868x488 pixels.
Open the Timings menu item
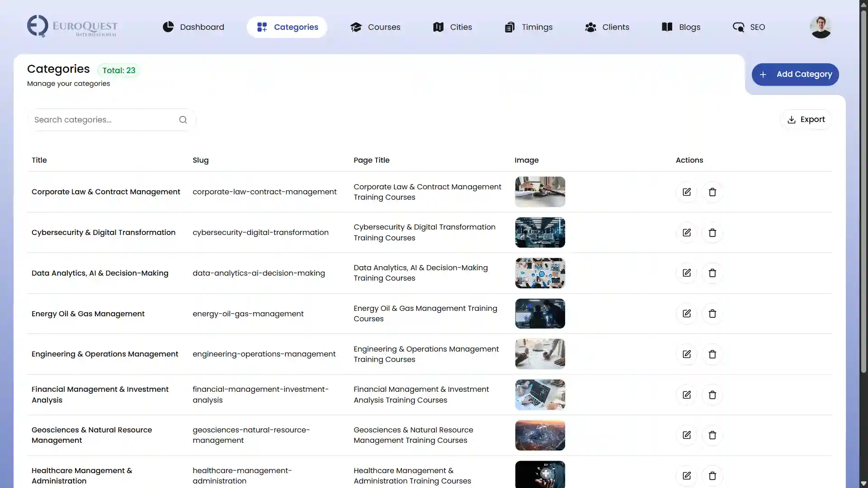click(x=528, y=27)
